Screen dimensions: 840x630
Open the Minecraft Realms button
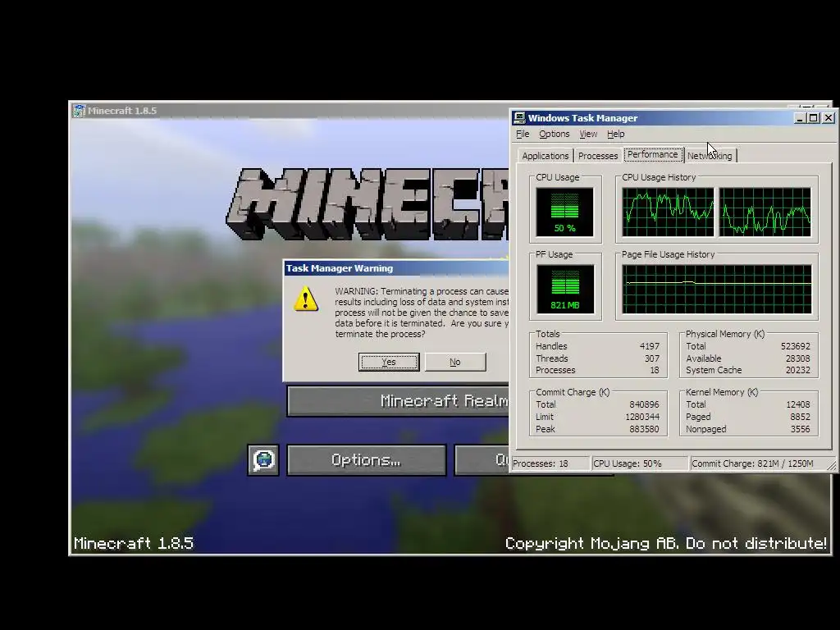(x=398, y=400)
